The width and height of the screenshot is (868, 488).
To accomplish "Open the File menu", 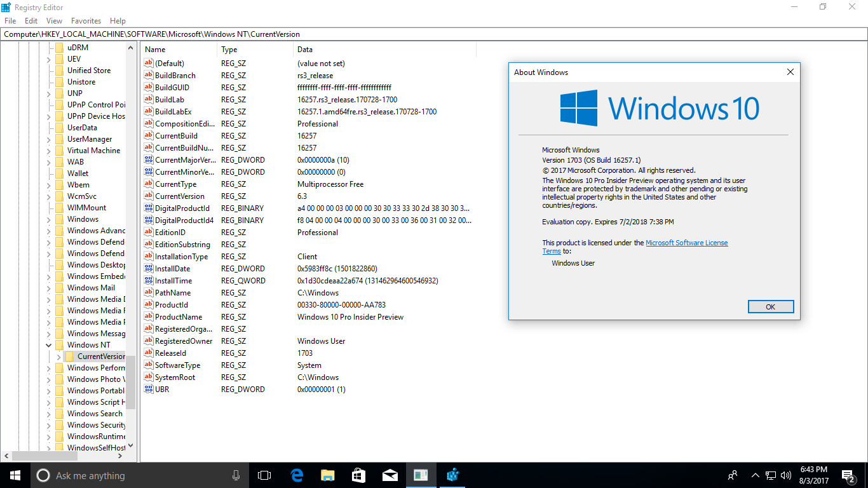I will (10, 21).
